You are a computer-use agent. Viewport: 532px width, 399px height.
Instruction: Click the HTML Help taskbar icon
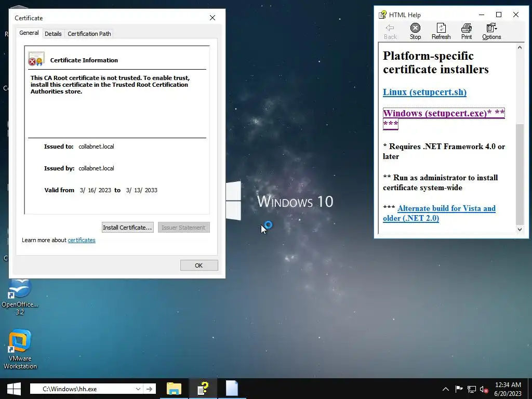click(x=203, y=389)
